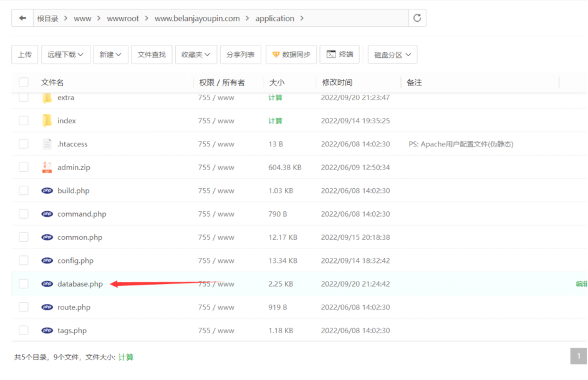Image resolution: width=588 pixels, height=380 pixels.
Task: Click the 权限 / 所有者 column header
Action: coord(222,82)
